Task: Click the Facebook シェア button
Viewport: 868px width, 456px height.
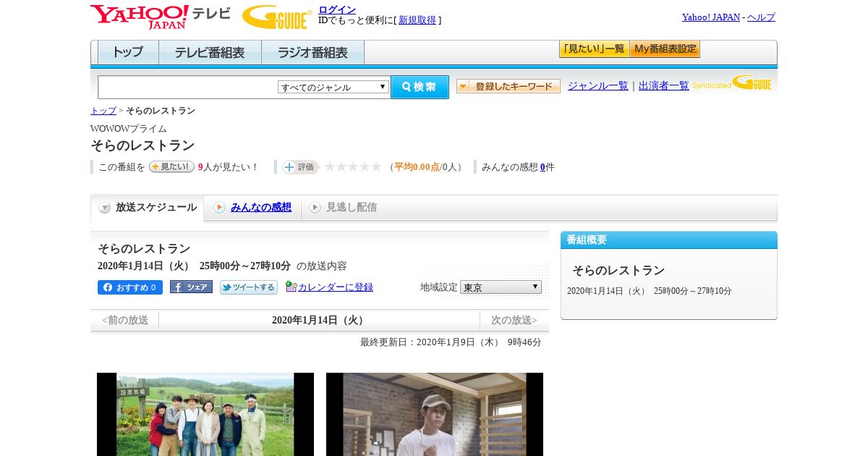Action: [191, 287]
